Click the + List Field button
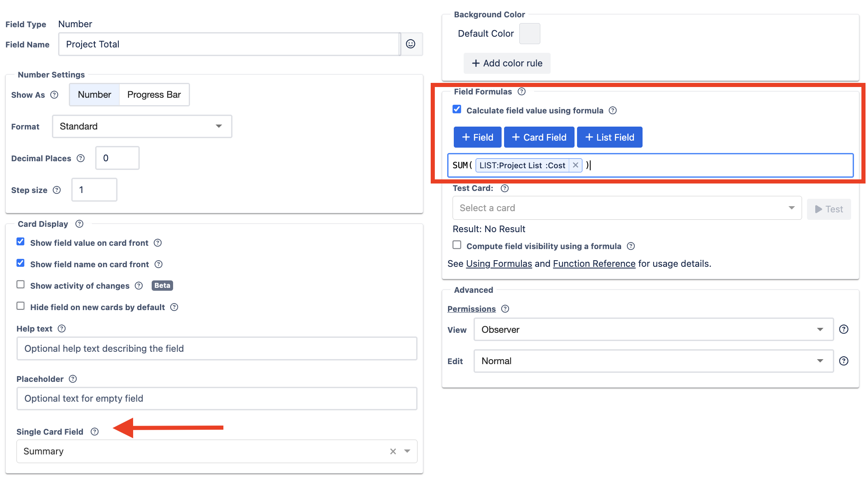 pos(609,137)
